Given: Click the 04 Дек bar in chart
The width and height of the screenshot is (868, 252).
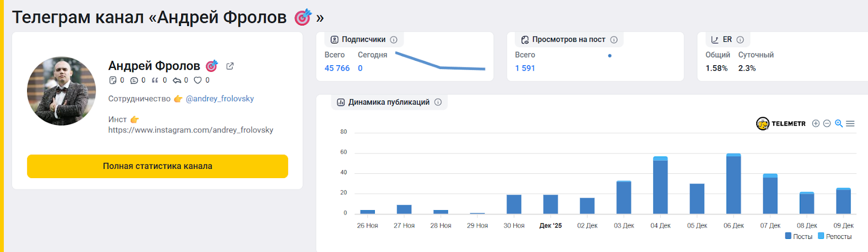Looking at the screenshot, I should pyautogui.click(x=660, y=186).
